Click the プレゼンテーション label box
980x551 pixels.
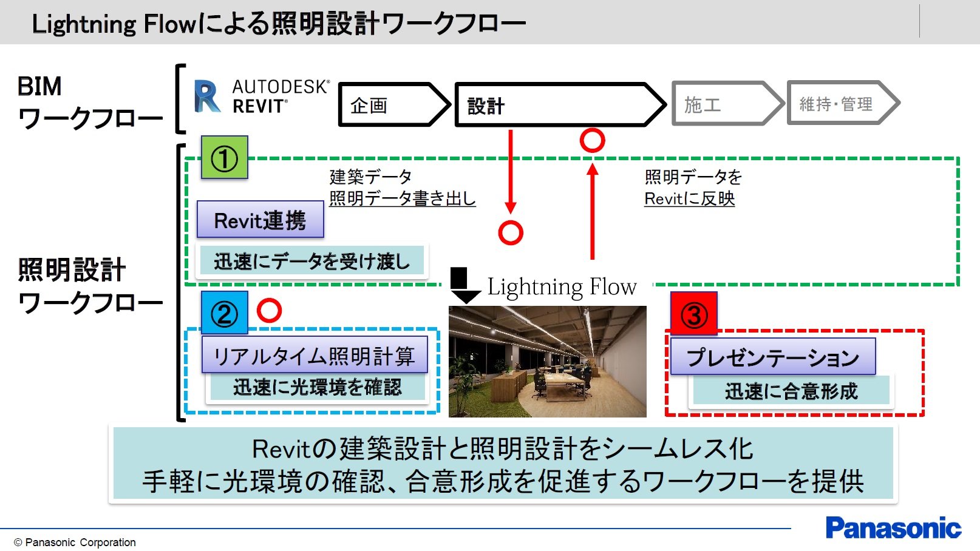coord(773,357)
